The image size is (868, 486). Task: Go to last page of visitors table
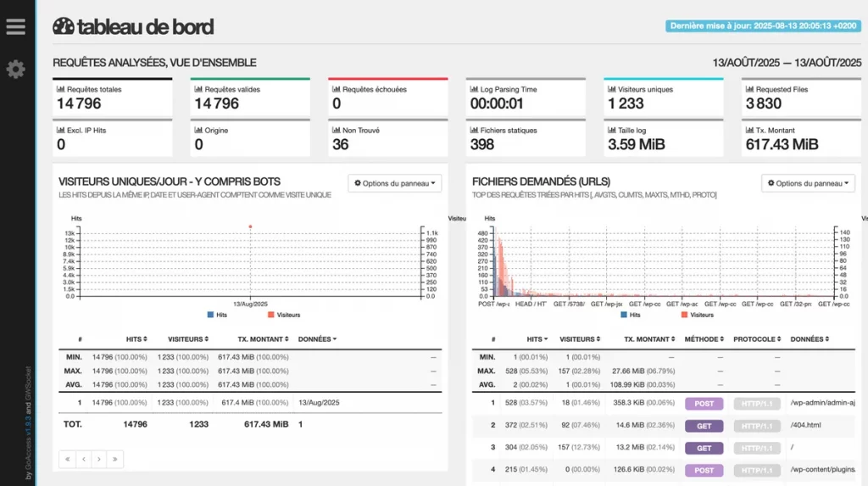[x=115, y=459]
